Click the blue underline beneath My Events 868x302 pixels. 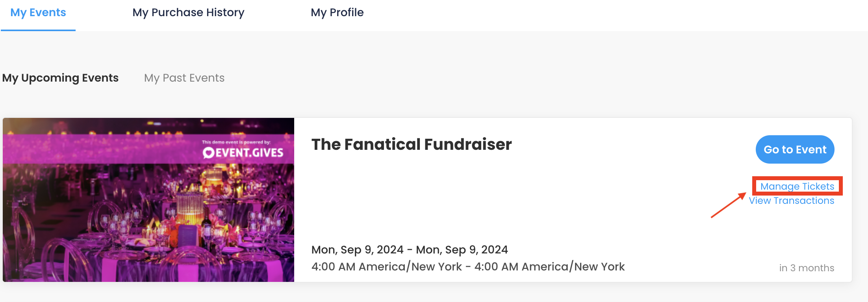point(38,30)
